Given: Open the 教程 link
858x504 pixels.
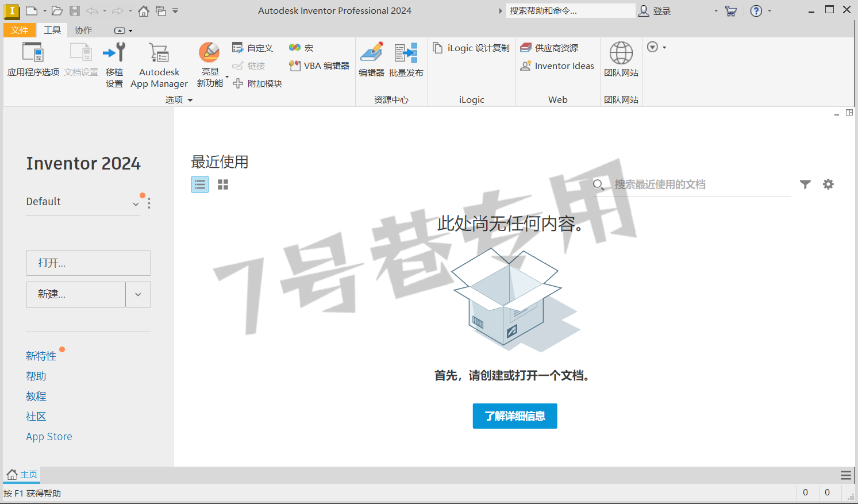Looking at the screenshot, I should 36,397.
